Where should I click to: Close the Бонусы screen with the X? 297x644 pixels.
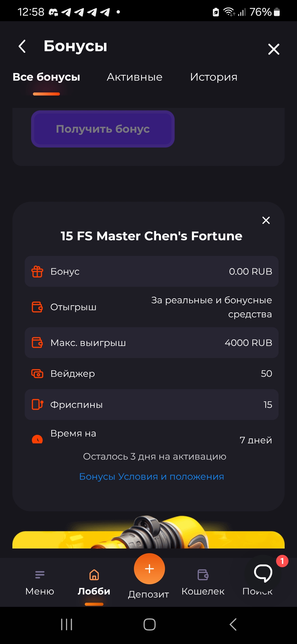[274, 49]
